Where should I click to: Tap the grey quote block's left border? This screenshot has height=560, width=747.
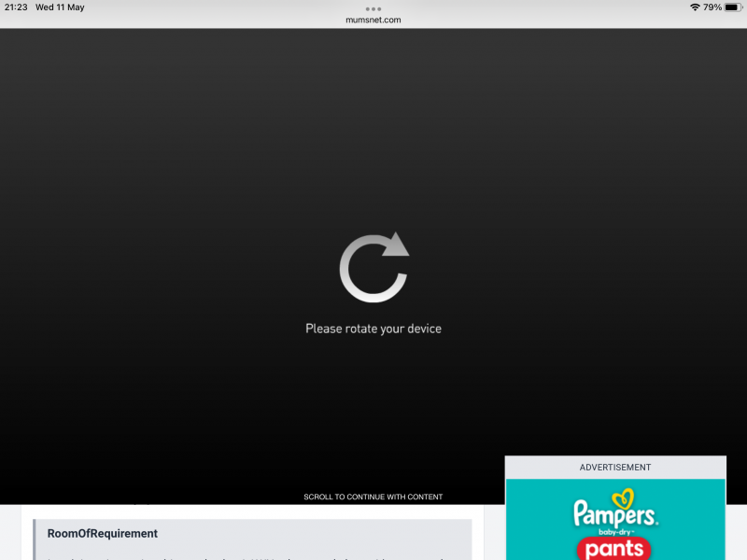[x=35, y=539]
